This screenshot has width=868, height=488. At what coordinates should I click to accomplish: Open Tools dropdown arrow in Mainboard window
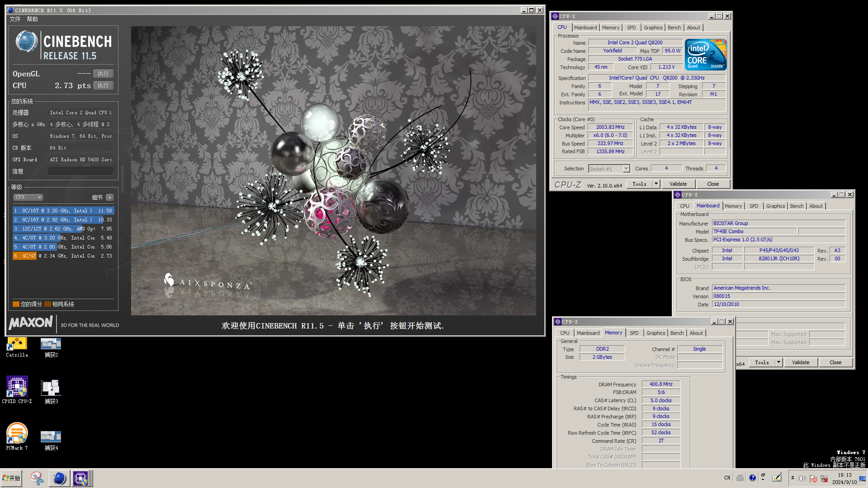tap(778, 362)
